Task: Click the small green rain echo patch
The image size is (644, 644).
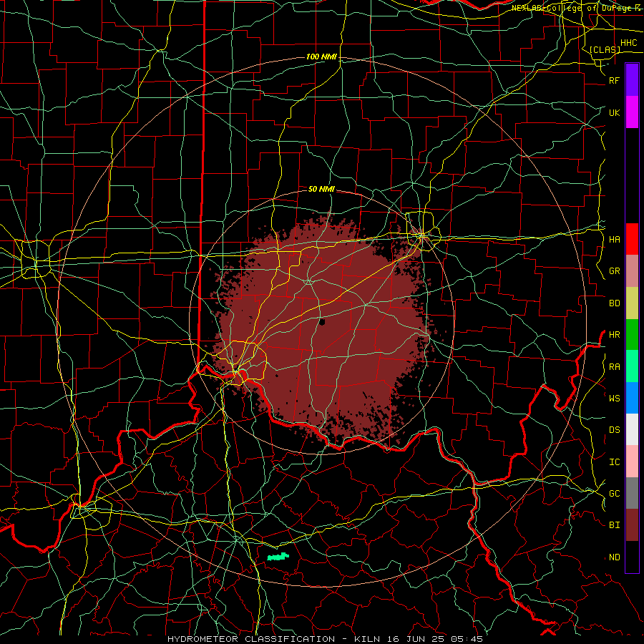Action: click(278, 557)
